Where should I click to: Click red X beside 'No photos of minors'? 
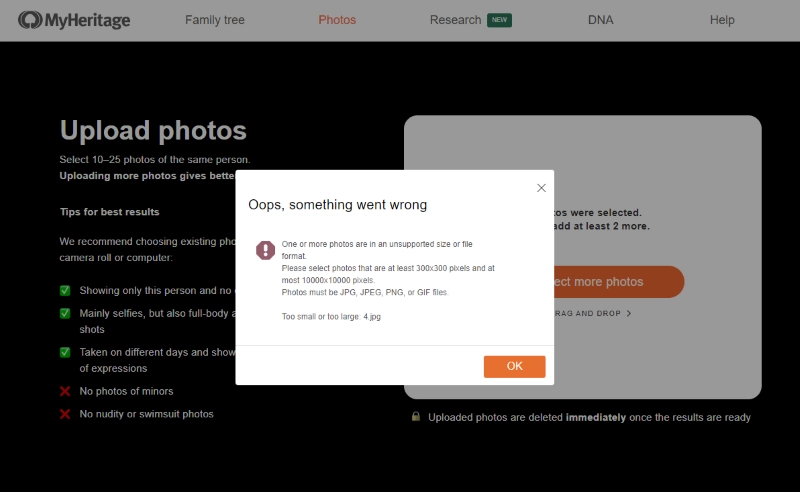point(65,391)
